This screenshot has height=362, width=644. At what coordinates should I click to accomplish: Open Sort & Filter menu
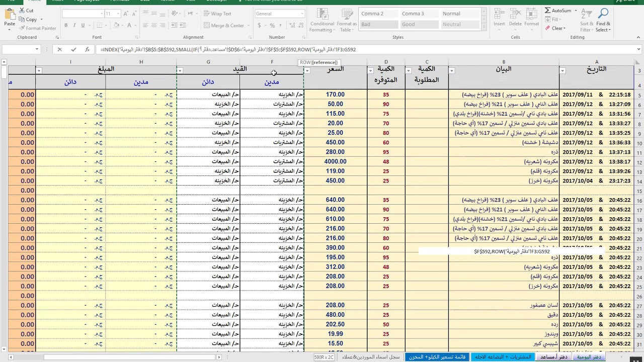pos(587,20)
